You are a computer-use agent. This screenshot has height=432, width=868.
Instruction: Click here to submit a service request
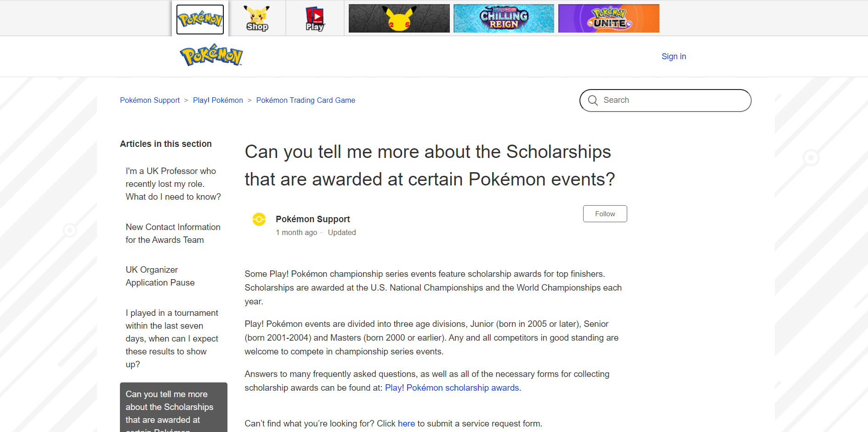[x=406, y=423]
